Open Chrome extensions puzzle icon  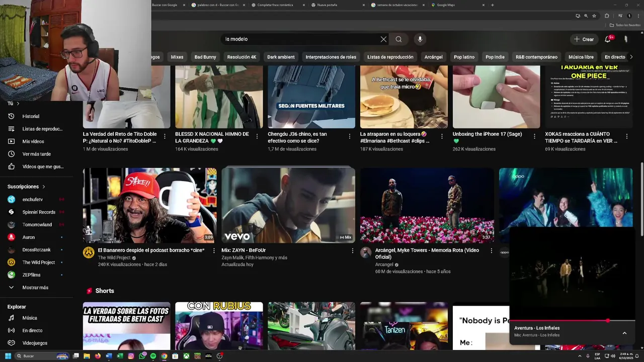point(607,16)
